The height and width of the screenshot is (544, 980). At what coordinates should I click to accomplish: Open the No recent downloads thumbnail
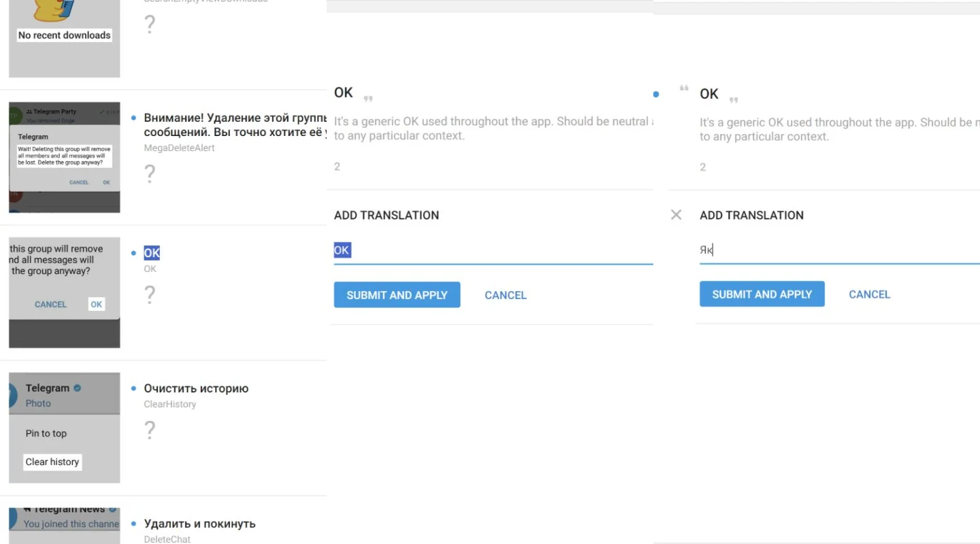tap(65, 37)
